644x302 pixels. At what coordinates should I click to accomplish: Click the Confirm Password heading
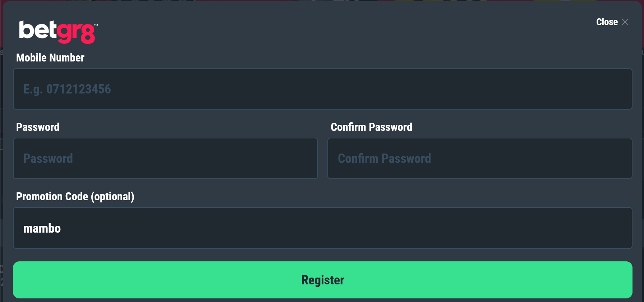(x=371, y=127)
